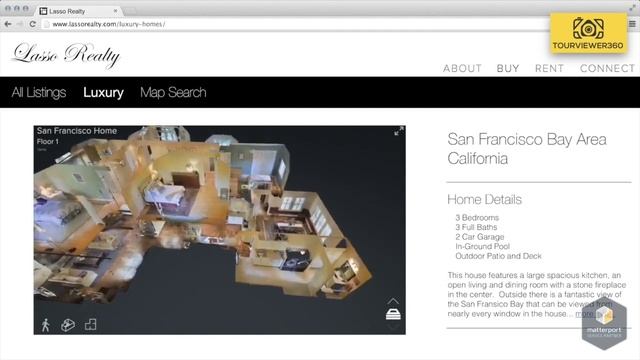This screenshot has height=360, width=640.
Task: Open the RENT menu item
Action: coord(549,68)
